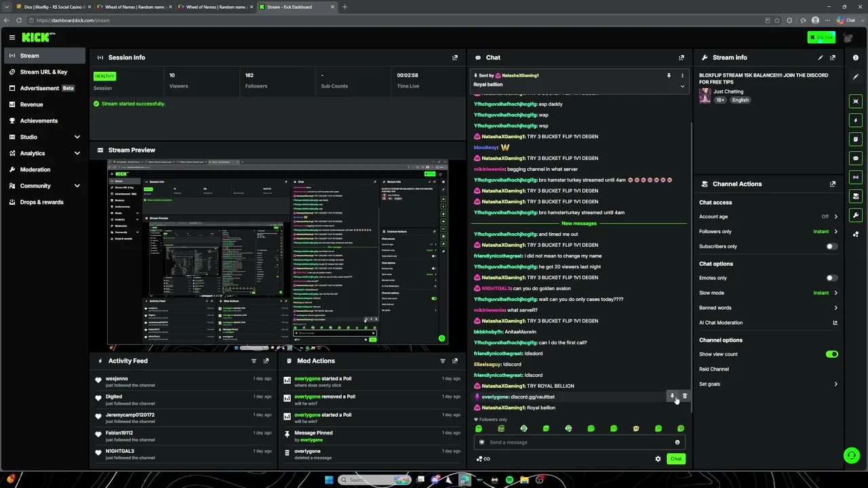This screenshot has width=868, height=488.
Task: Open Advertisement Beta in sidebar
Action: click(x=45, y=88)
